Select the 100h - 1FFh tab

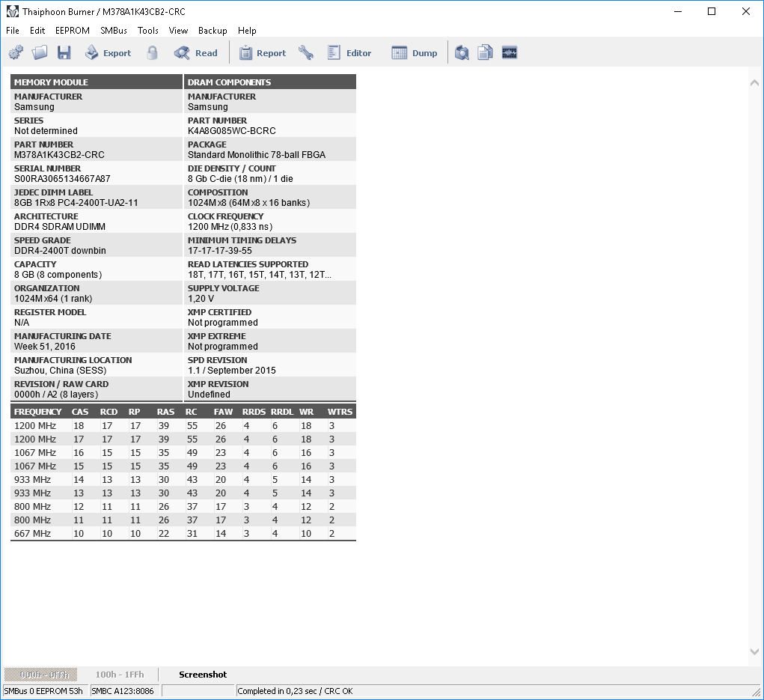tap(120, 675)
